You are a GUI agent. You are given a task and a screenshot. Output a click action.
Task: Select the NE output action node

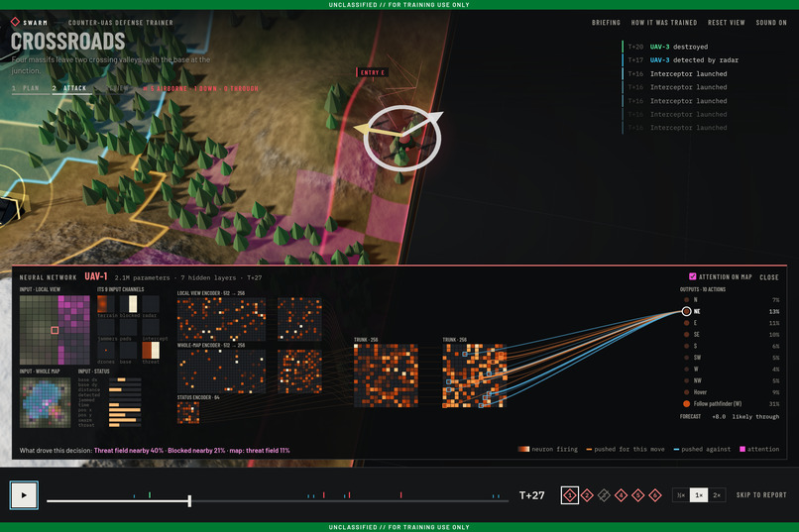tap(686, 311)
